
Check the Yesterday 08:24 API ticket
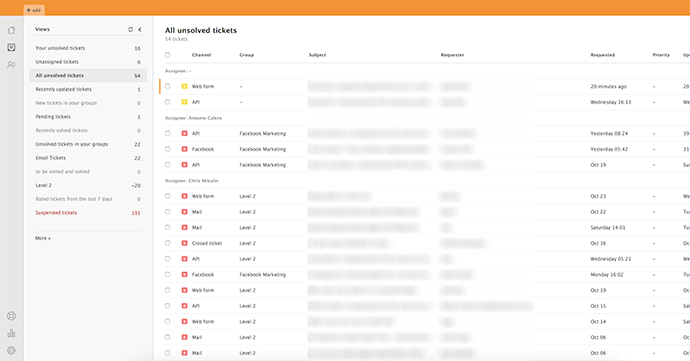(x=167, y=133)
